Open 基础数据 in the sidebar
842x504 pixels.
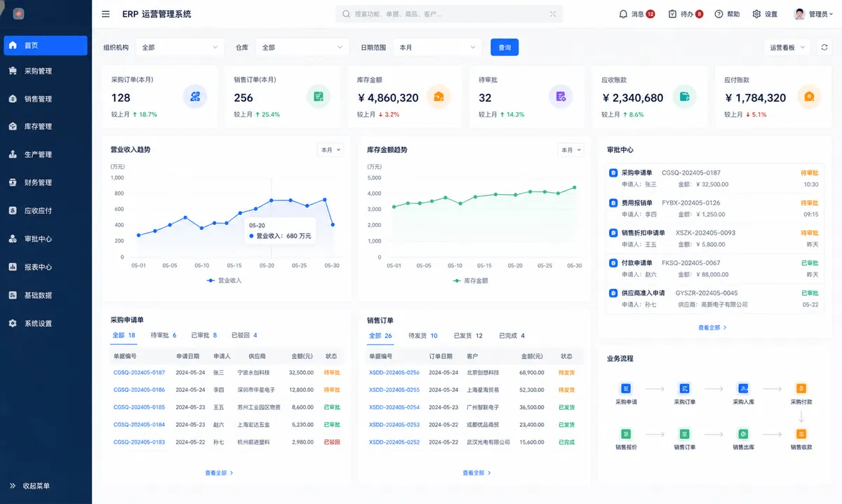point(46,295)
